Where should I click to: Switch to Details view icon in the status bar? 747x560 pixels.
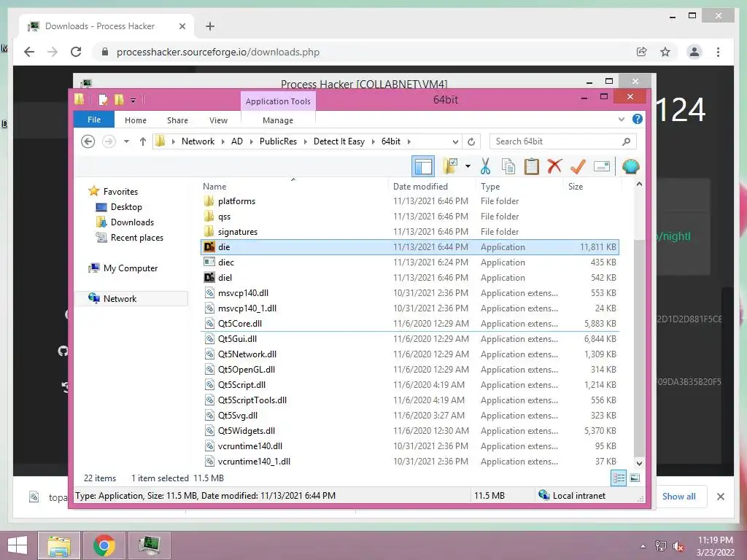pyautogui.click(x=619, y=478)
